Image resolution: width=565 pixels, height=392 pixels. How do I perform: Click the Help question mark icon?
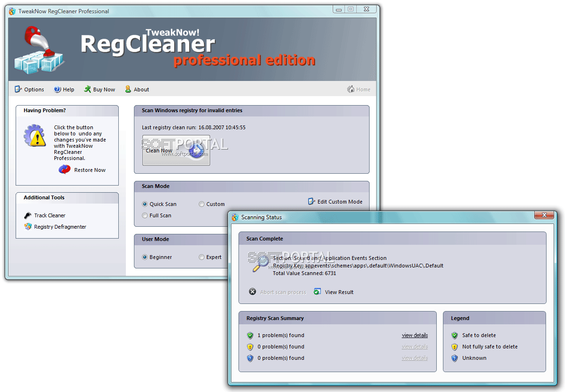57,89
